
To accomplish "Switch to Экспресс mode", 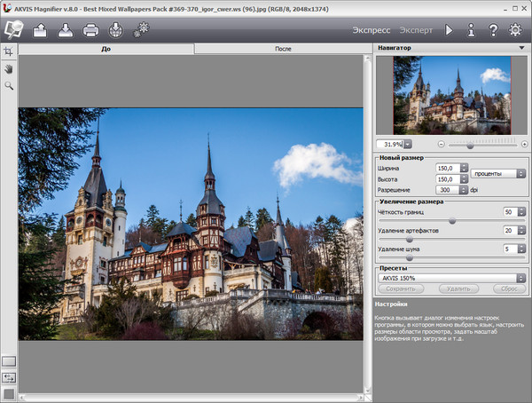I will [372, 29].
